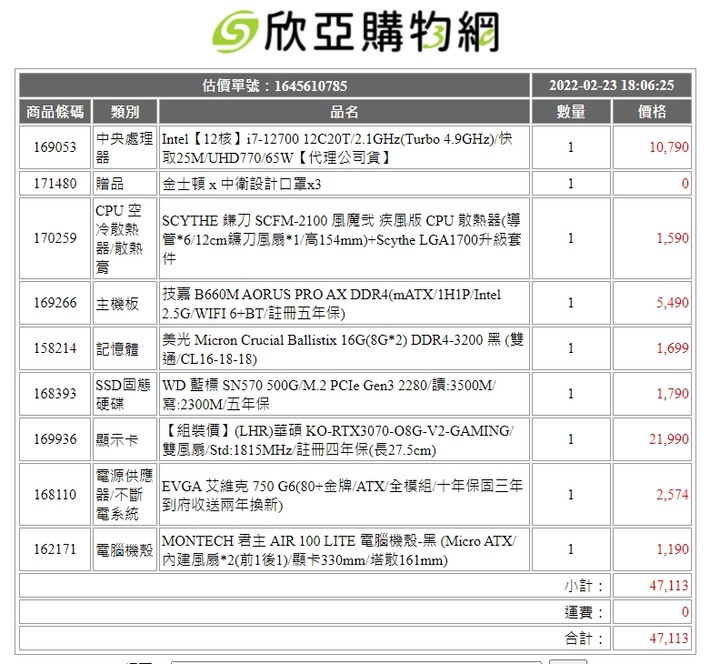Click the 運費 label

[583, 612]
